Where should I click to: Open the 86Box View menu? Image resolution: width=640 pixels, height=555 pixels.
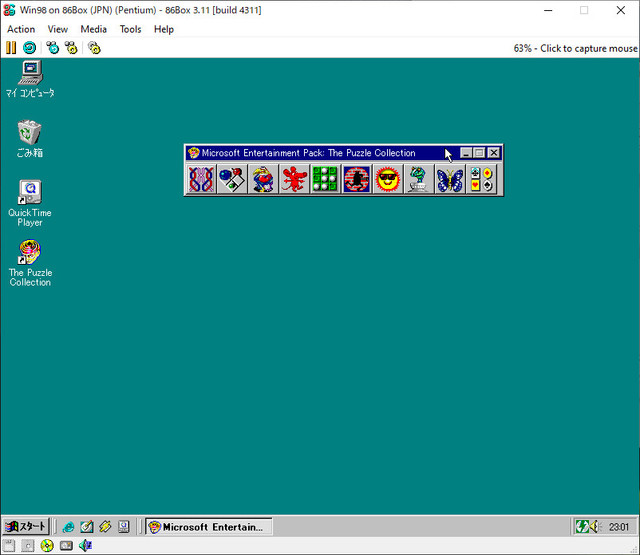click(x=58, y=29)
